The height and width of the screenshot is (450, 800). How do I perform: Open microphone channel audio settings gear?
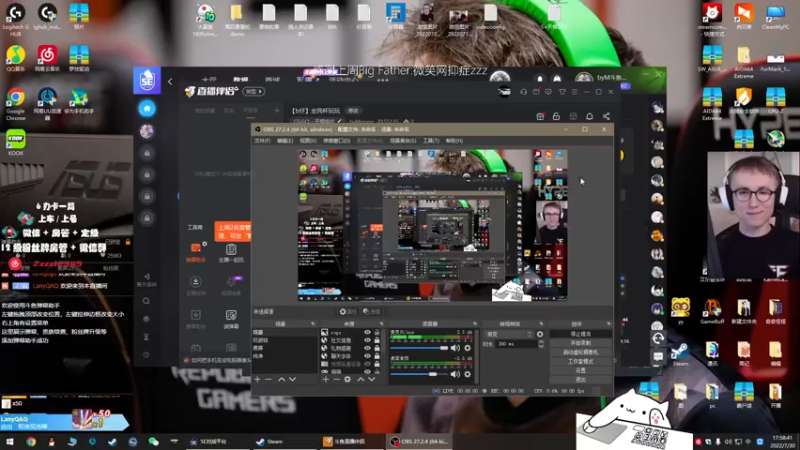(x=467, y=348)
